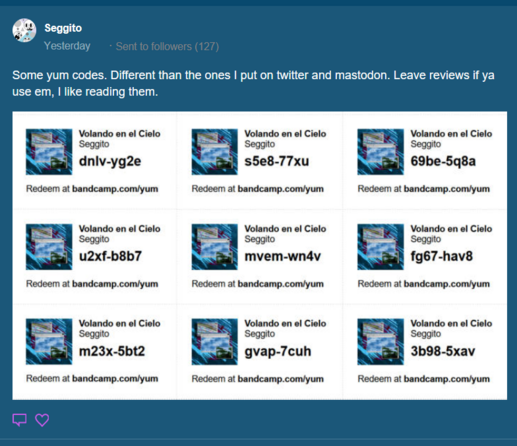Click the code text 3b98-5xav
The image size is (517, 446).
pyautogui.click(x=443, y=351)
